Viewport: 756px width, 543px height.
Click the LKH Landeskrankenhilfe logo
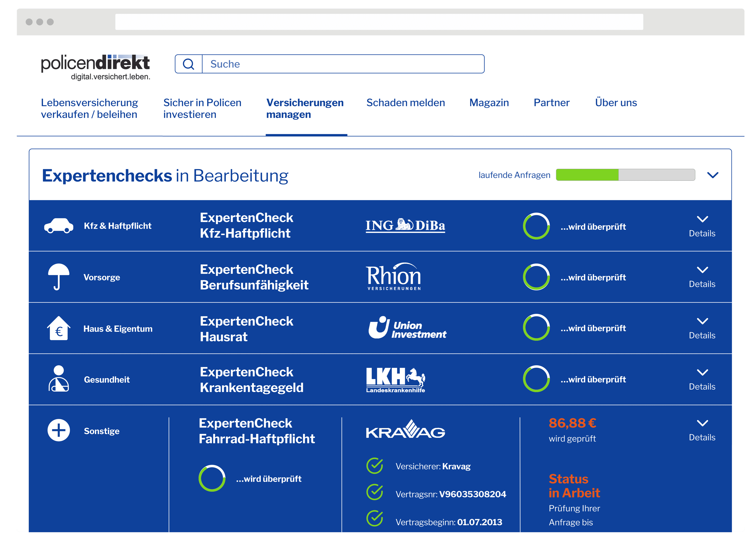(x=396, y=380)
